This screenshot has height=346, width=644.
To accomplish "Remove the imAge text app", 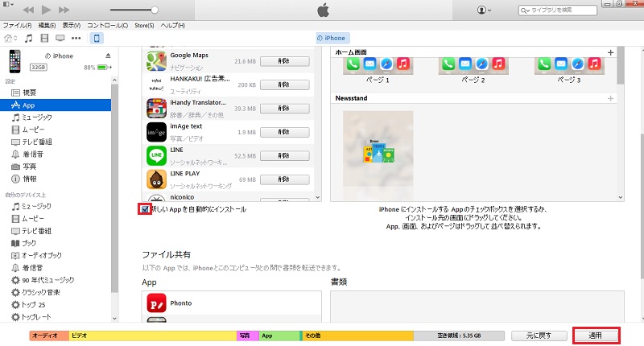I will click(x=285, y=132).
